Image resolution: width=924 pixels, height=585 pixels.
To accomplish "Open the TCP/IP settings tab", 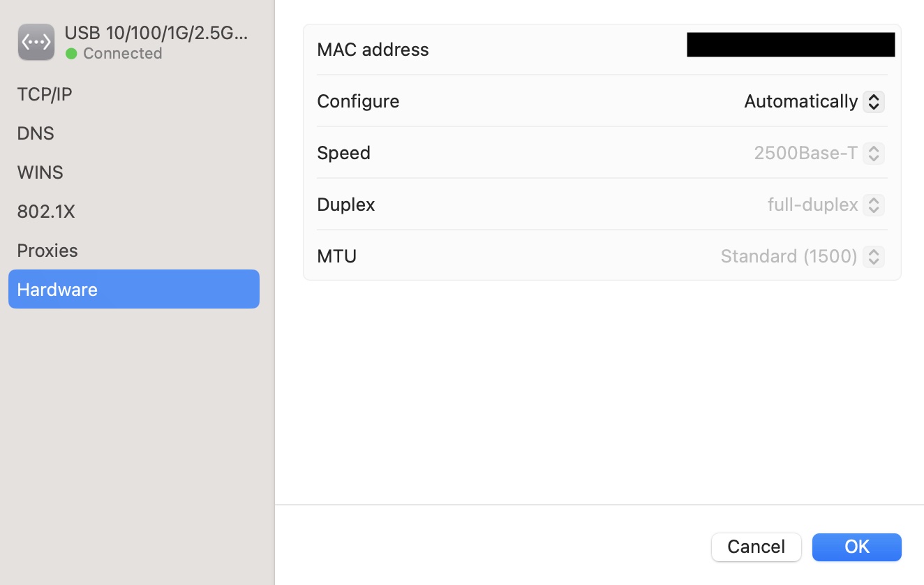I will 45,94.
